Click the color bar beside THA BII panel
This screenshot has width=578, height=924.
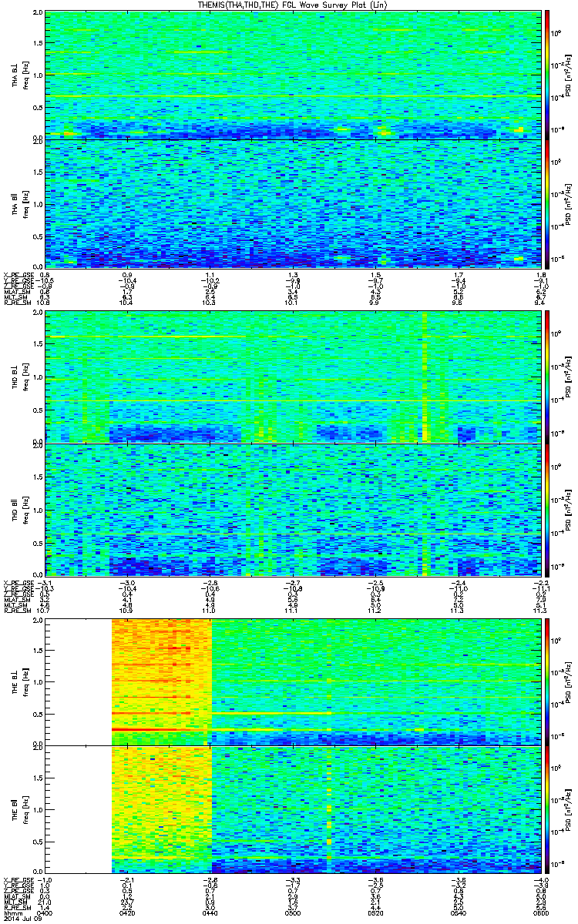pos(548,203)
